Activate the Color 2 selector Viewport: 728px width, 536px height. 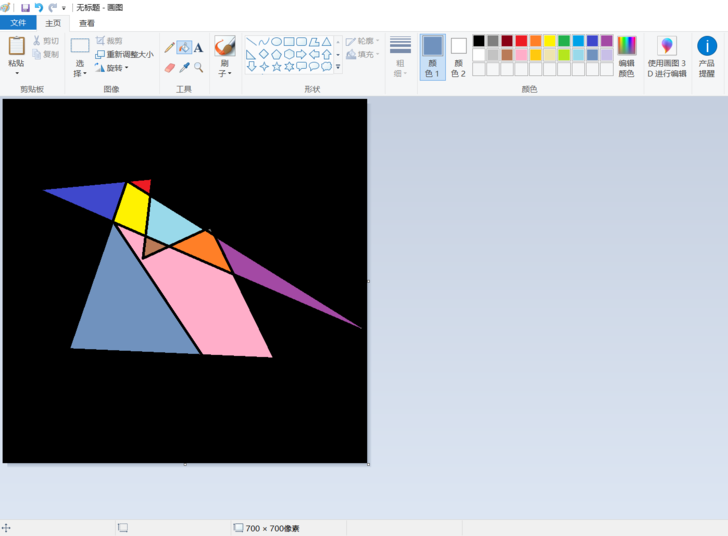pos(458,57)
